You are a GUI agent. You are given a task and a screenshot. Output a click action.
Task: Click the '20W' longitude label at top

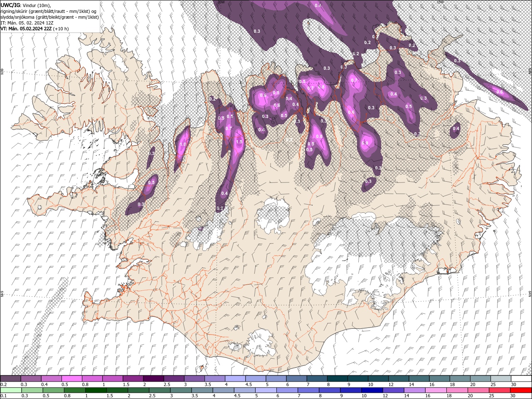tap(221, 2)
